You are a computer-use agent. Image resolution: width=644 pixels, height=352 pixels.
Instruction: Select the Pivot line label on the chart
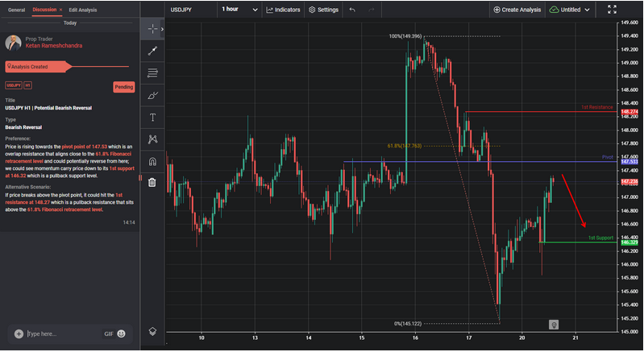pos(608,157)
